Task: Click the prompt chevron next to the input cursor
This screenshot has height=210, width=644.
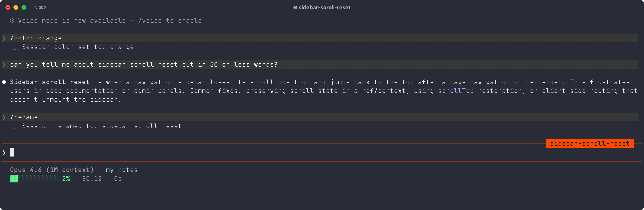Action: pyautogui.click(x=4, y=152)
